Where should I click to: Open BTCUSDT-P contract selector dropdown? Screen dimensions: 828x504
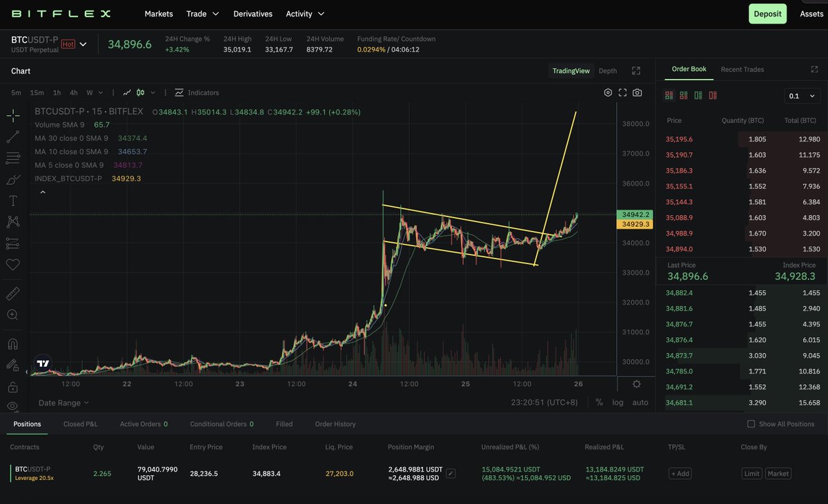point(83,44)
